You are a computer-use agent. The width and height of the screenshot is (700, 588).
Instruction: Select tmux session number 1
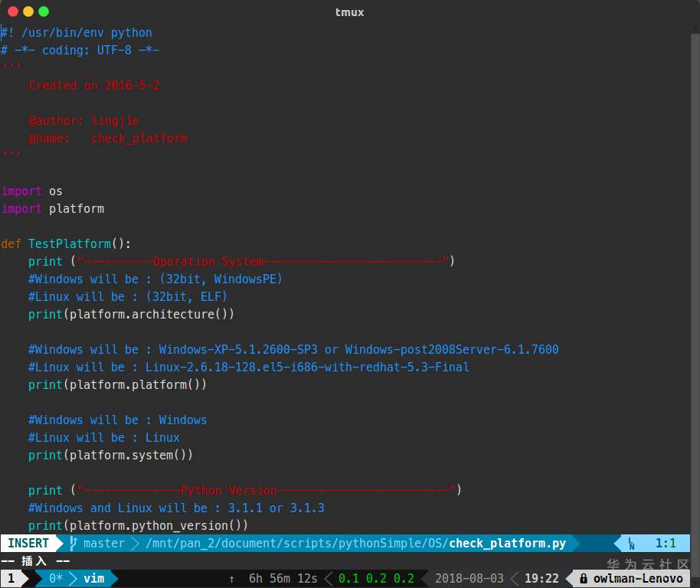click(x=11, y=579)
